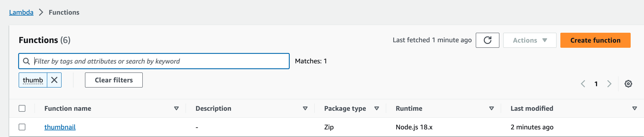Click the Functions breadcrumb entry
Screen dimensions: 644x137
pos(64,12)
